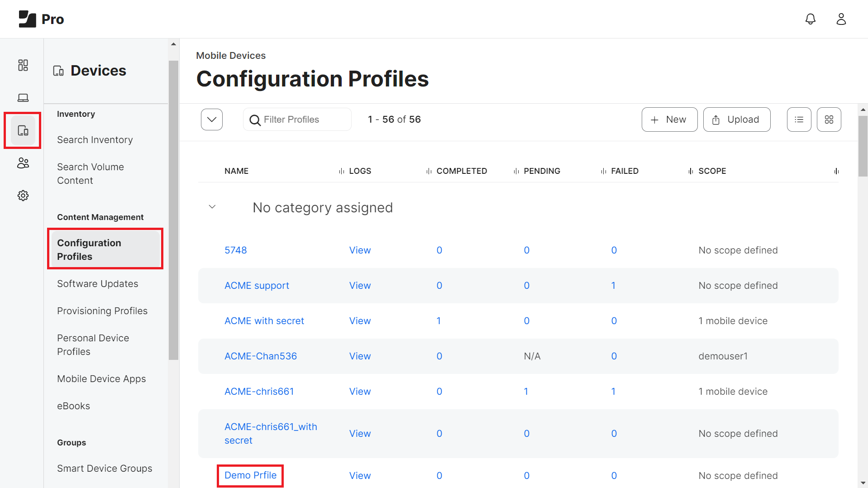Viewport: 868px width, 488px height.
Task: Click the page scrollbar up arrow
Action: coord(863,110)
